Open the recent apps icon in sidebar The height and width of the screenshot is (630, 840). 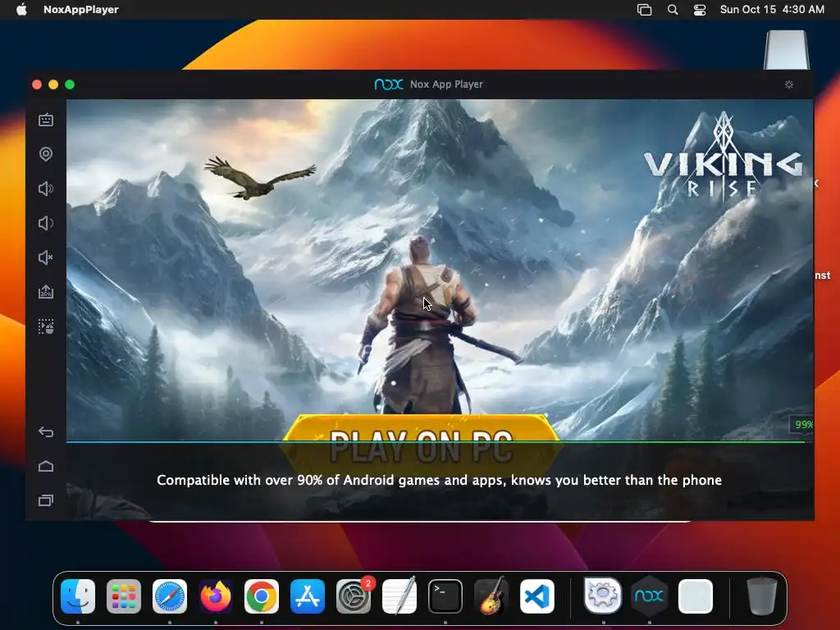tap(46, 500)
